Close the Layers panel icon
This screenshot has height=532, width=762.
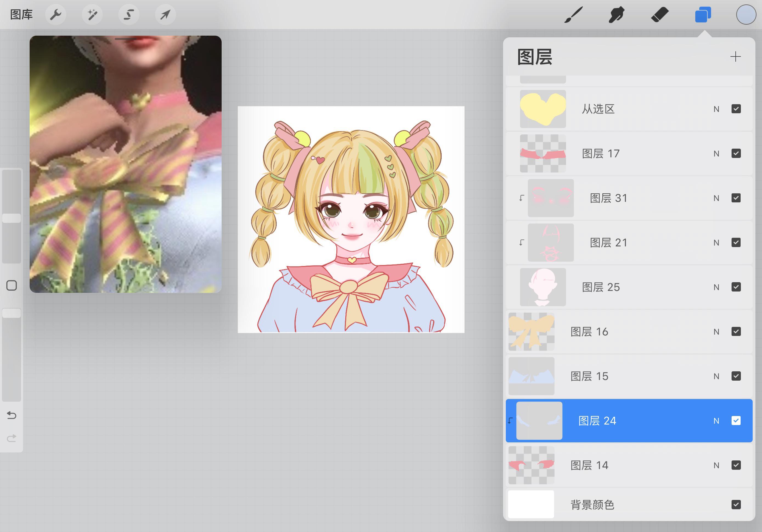(x=703, y=15)
